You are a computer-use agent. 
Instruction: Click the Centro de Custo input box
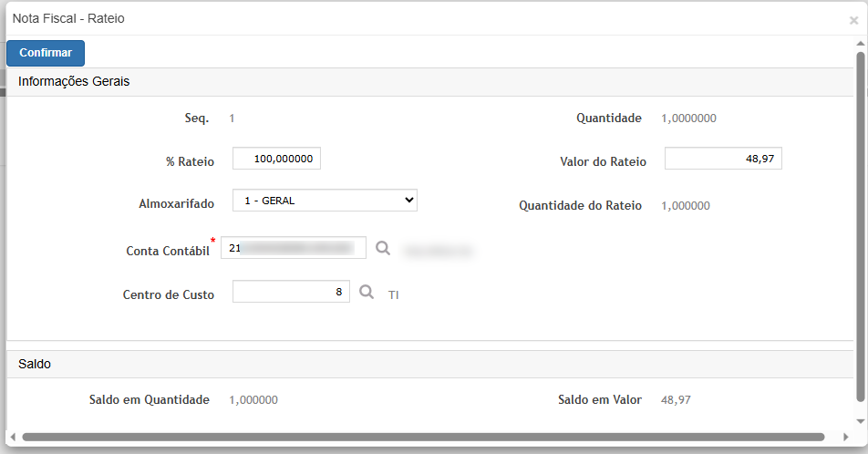point(291,292)
